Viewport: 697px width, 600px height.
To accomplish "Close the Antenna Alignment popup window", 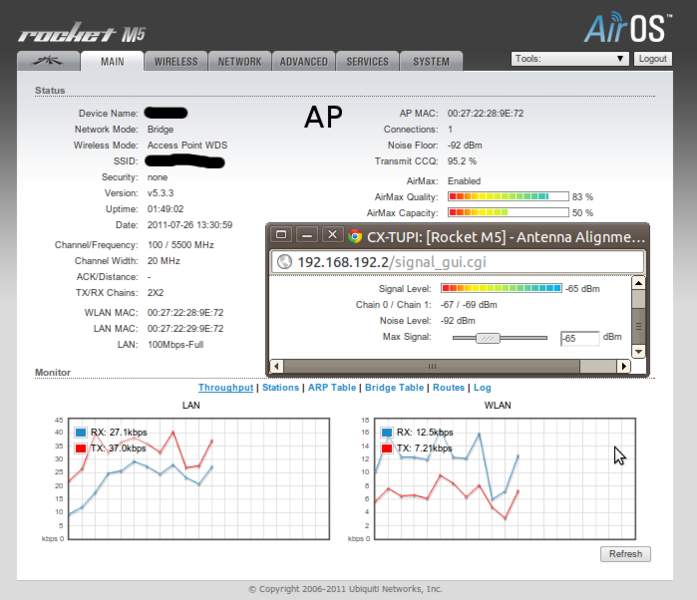I will pos(332,235).
